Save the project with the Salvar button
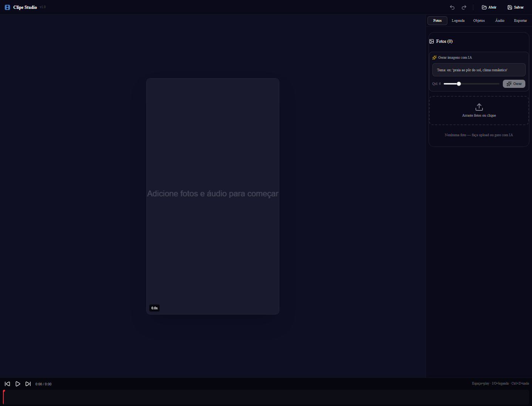Image resolution: width=532 pixels, height=406 pixels. coord(515,7)
